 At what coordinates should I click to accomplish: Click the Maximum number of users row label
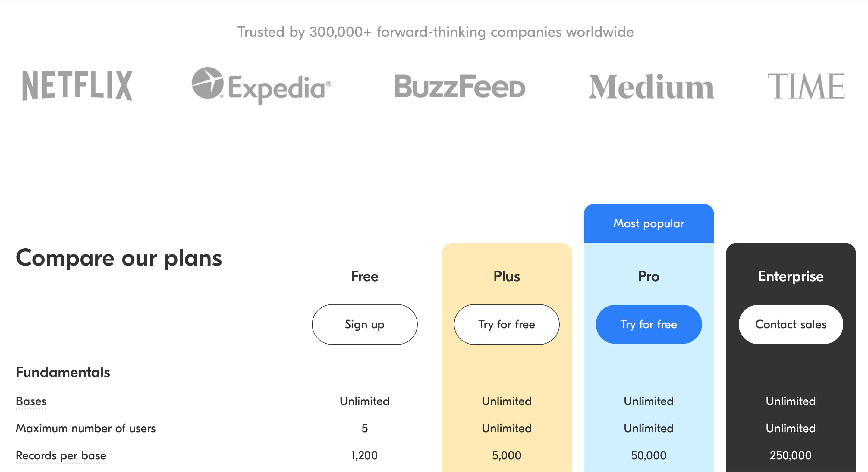[86, 428]
